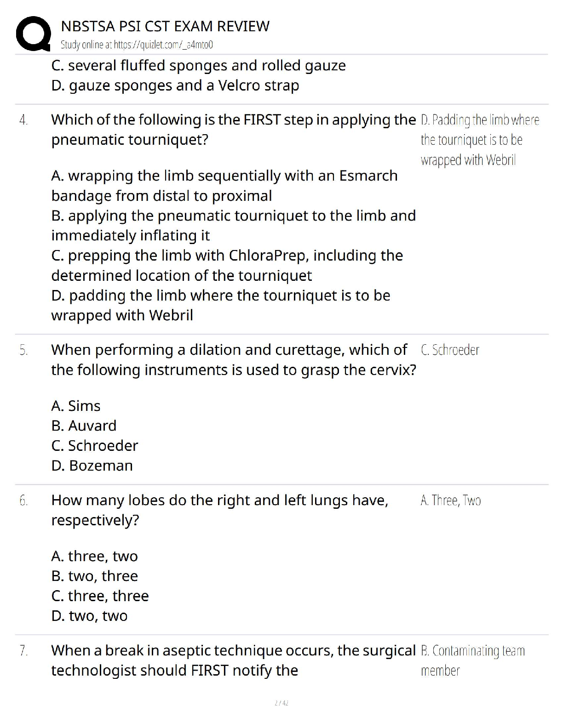Screen dimensions: 563x728
Task: Click the answer key 'C. Schroeder'
Action: 450,350
